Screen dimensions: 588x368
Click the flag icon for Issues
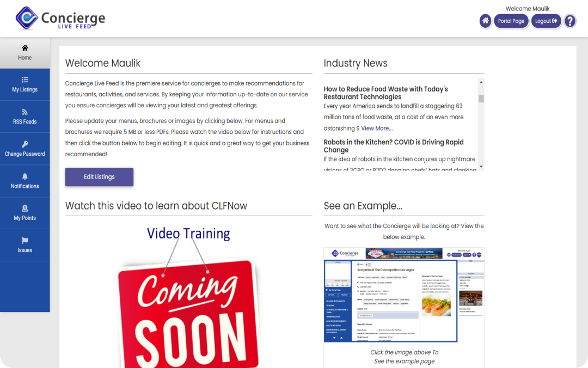tap(24, 241)
